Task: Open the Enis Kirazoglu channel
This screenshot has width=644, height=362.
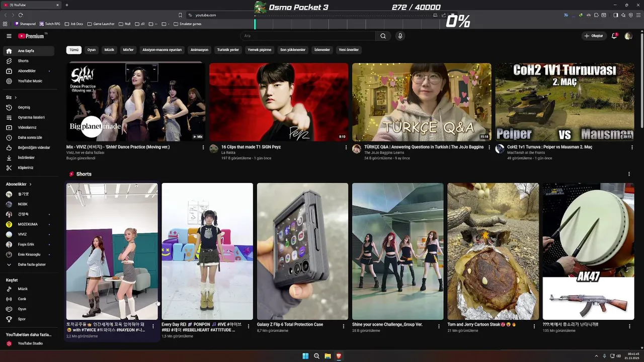Action: pyautogui.click(x=28, y=254)
